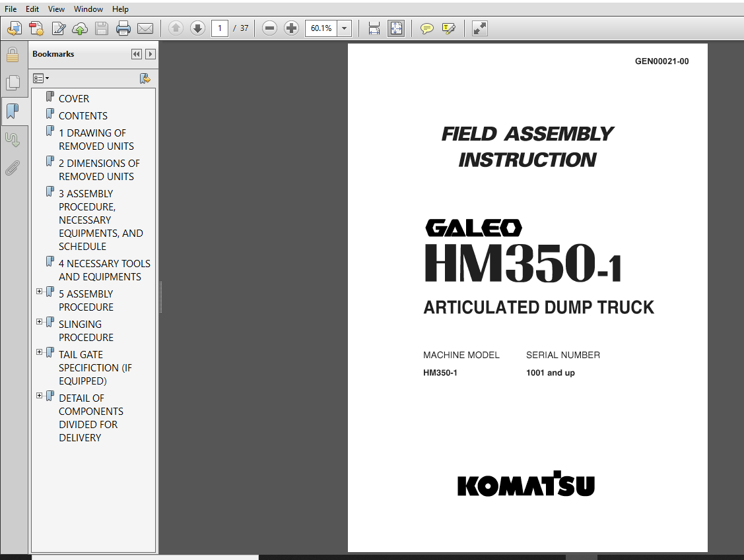This screenshot has width=744, height=560.
Task: Click the page number field
Action: click(x=220, y=28)
